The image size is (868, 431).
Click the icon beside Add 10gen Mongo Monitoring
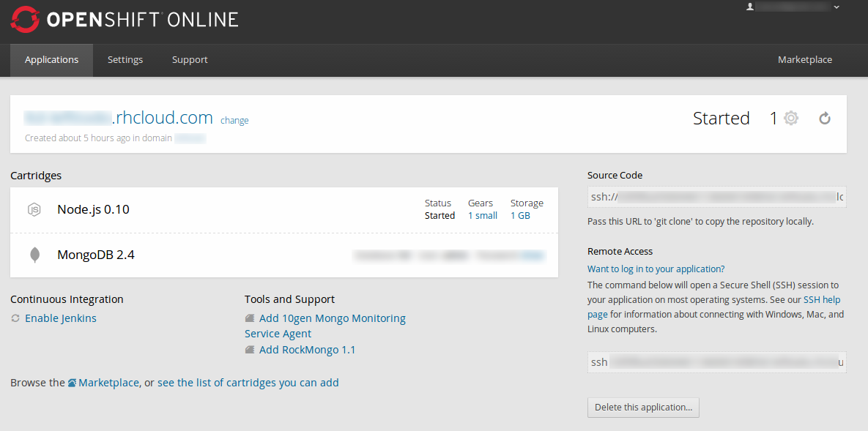pyautogui.click(x=250, y=319)
